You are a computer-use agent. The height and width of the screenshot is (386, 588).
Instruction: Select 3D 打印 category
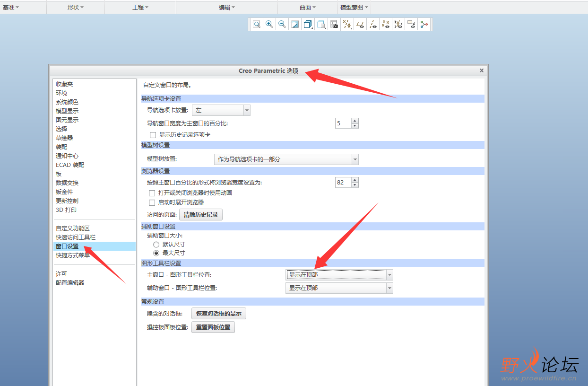click(66, 210)
